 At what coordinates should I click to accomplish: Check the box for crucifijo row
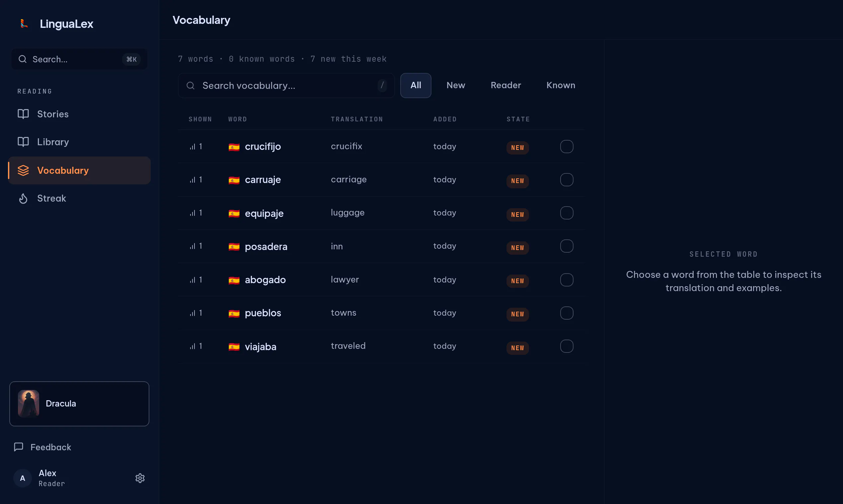point(566,146)
